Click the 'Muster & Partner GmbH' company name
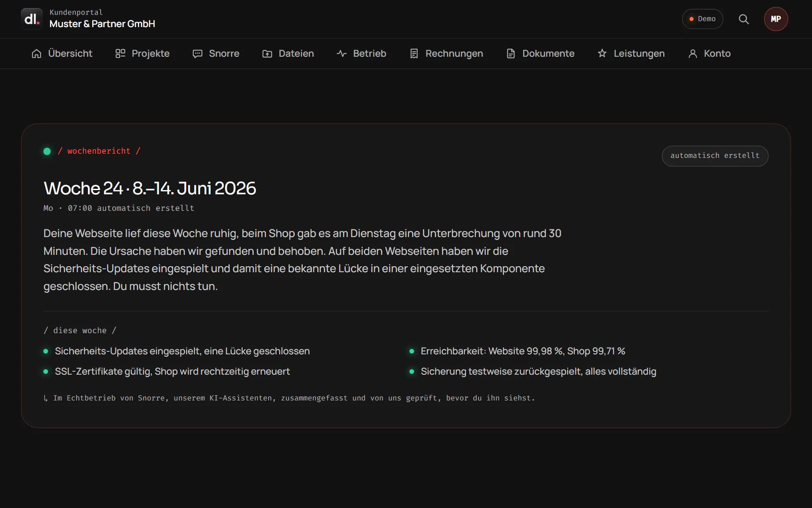812x508 pixels. [x=102, y=24]
